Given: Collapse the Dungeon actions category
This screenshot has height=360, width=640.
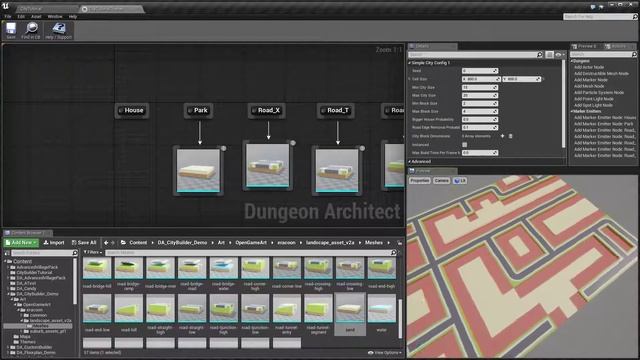Looking at the screenshot, I should (572, 61).
